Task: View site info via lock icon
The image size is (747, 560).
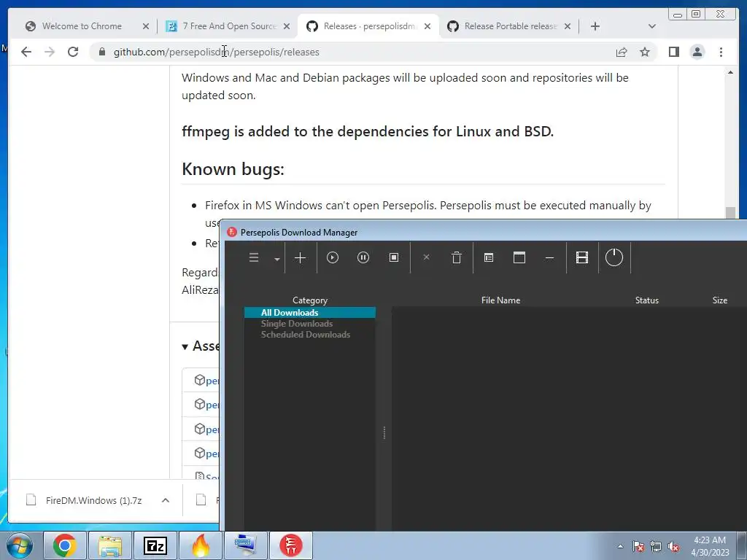Action: pyautogui.click(x=102, y=52)
